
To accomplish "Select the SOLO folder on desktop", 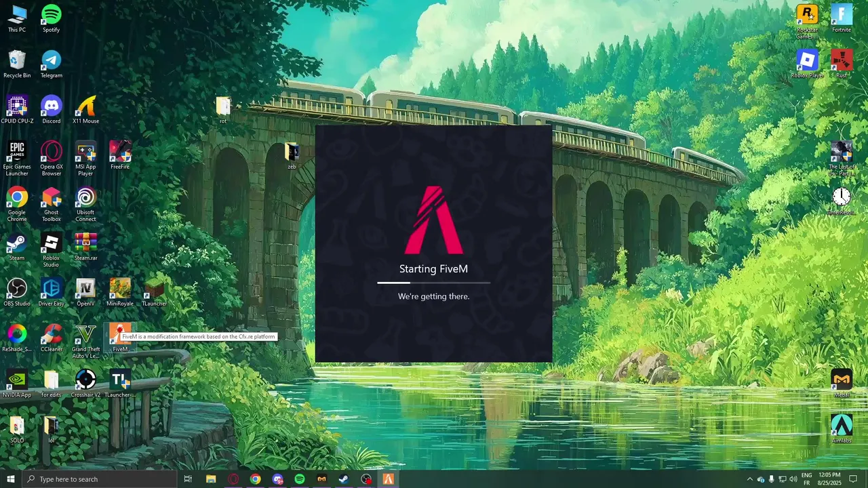I will click(17, 429).
